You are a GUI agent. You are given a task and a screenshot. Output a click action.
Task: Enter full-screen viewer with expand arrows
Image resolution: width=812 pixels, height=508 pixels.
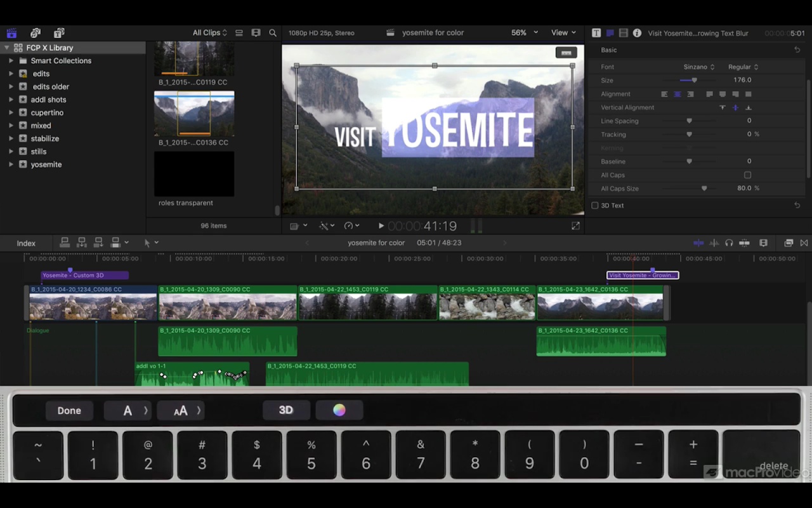(575, 226)
